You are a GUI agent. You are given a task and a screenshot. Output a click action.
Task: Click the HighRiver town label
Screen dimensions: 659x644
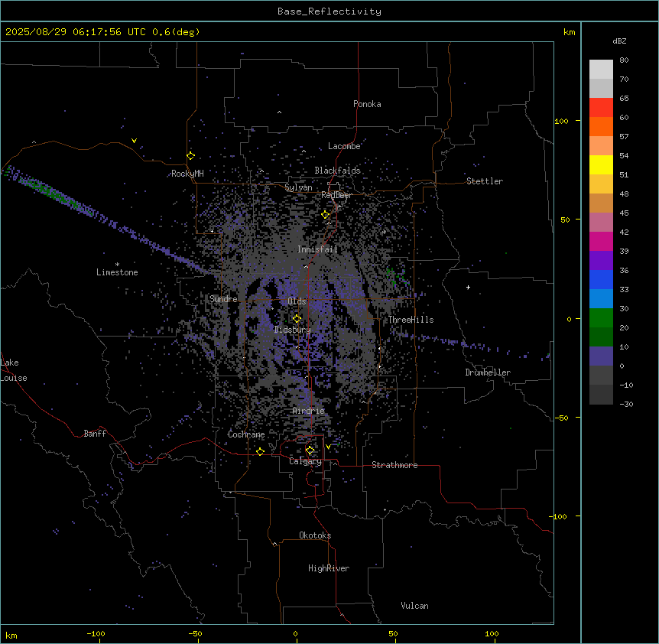pyautogui.click(x=329, y=568)
